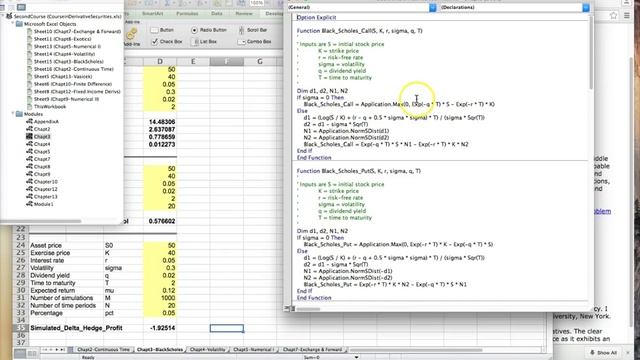The width and height of the screenshot is (640, 360).
Task: Click Sheet14 (Chapt4-Volatility) sheet icon
Action: point(29,54)
